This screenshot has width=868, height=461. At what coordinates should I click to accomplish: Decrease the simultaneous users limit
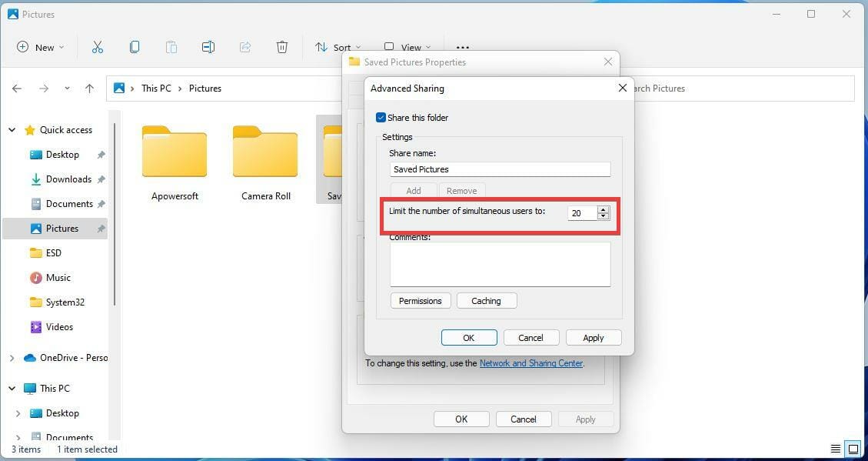point(604,216)
